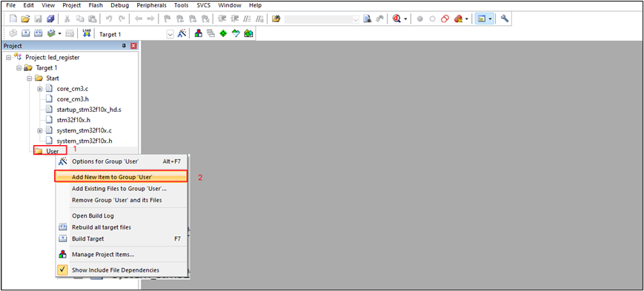Image resolution: width=644 pixels, height=291 pixels.
Task: Click the Save floppy disk icon
Action: (x=38, y=19)
